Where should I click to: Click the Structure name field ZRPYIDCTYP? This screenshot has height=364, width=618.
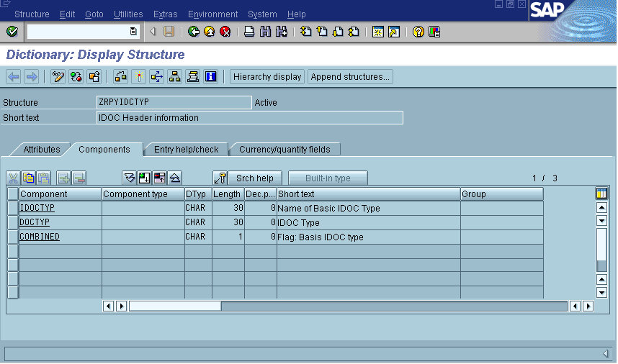(174, 102)
